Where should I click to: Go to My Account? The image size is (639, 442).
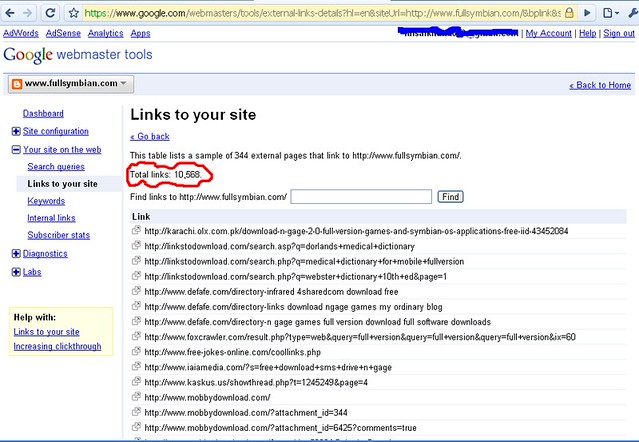point(549,33)
